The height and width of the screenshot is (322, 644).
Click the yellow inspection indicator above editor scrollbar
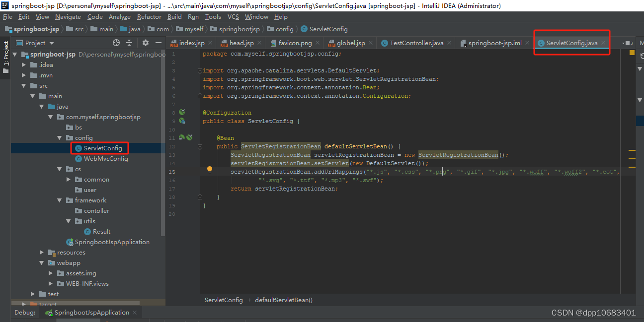pyautogui.click(x=632, y=52)
